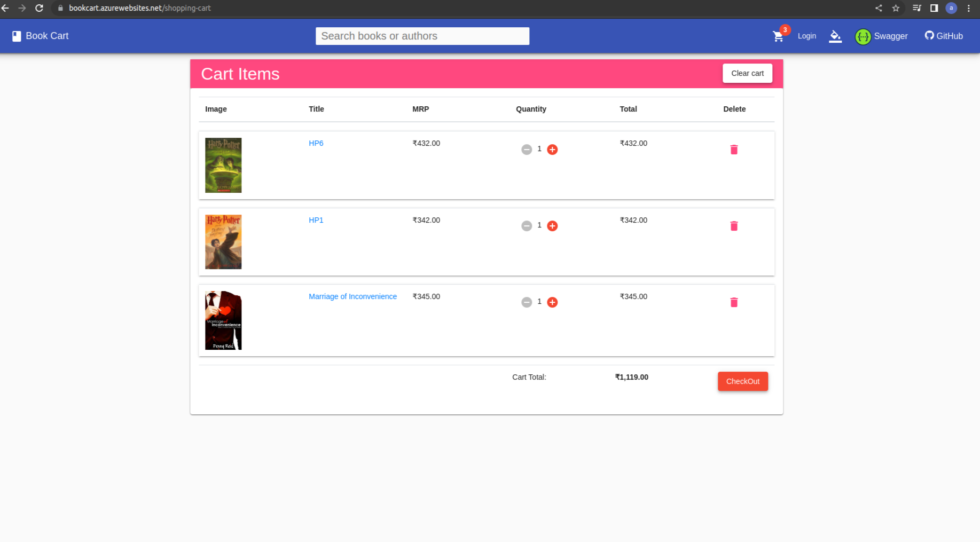
Task: Decrease HP6 quantity with minus button
Action: tap(527, 150)
